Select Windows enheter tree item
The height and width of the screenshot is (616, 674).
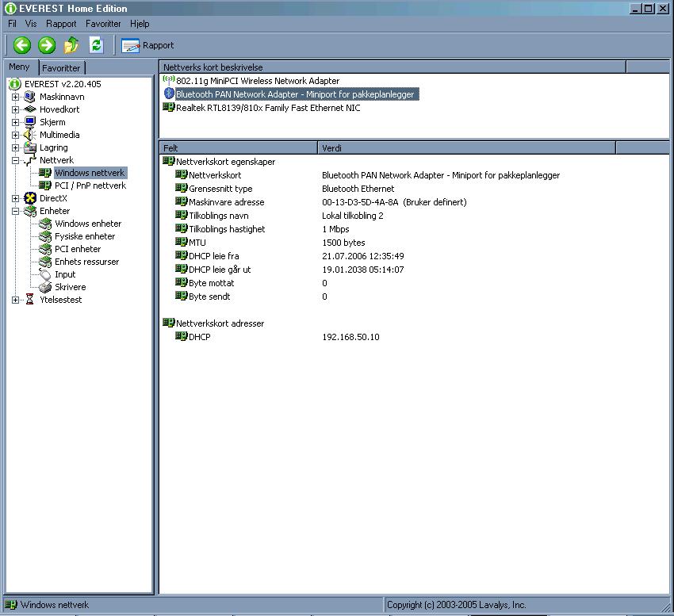88,224
